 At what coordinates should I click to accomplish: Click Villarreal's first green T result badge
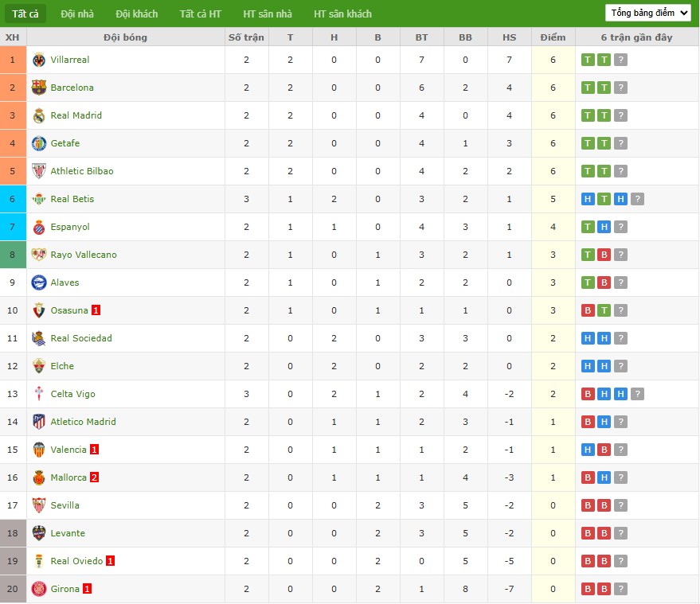pyautogui.click(x=588, y=60)
